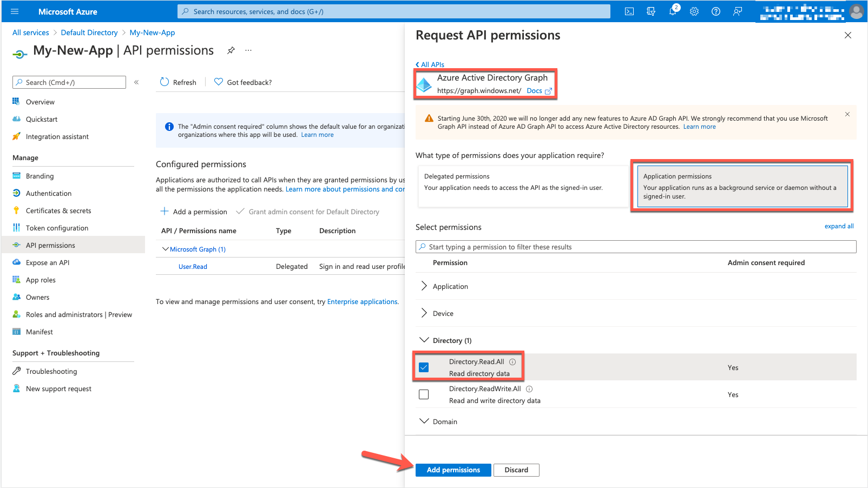868x488 pixels.
Task: Open Roles and administrators Preview
Action: tap(79, 314)
